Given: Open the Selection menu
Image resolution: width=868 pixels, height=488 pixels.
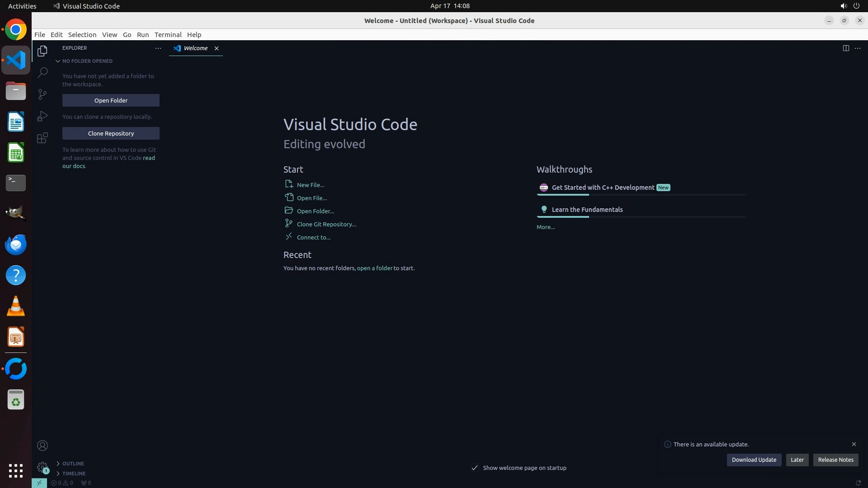Looking at the screenshot, I should click(82, 34).
